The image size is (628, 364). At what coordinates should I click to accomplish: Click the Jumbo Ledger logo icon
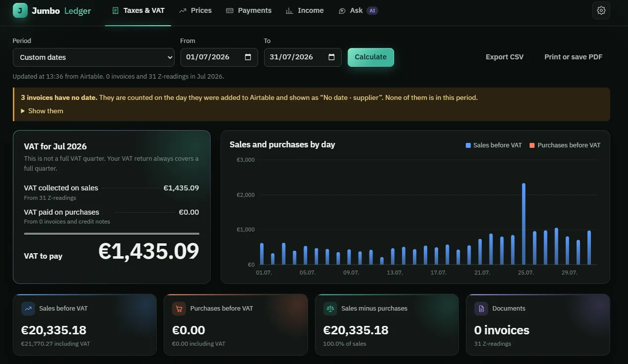[x=20, y=10]
